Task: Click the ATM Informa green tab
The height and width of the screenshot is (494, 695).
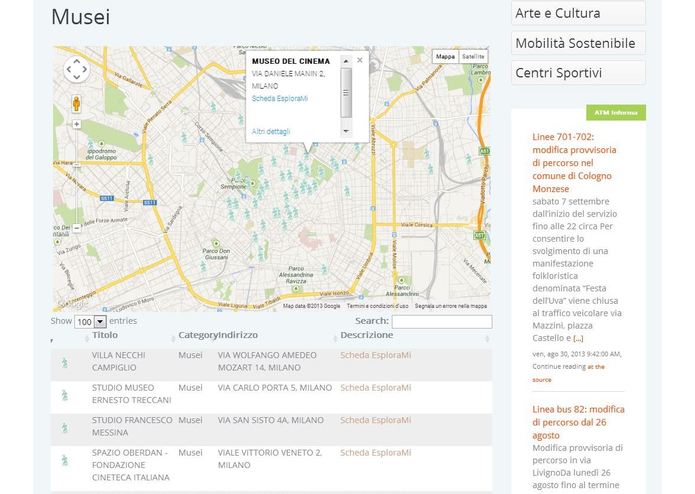Action: point(616,113)
